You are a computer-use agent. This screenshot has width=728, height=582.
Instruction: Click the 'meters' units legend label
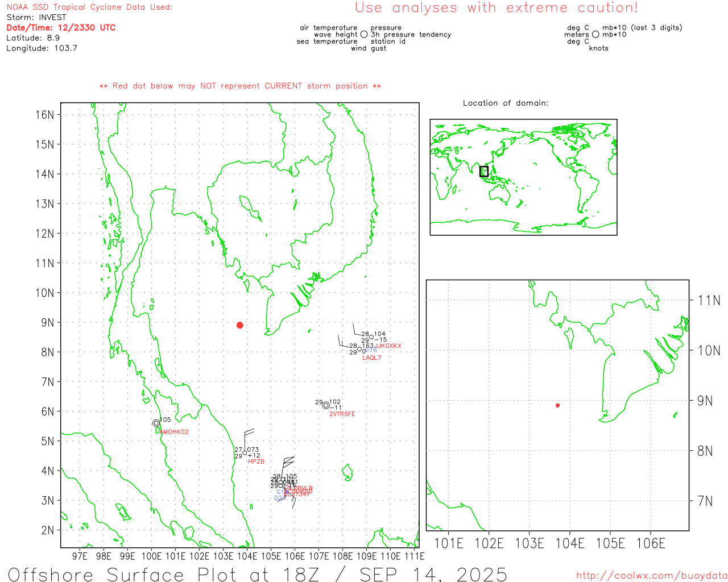[x=577, y=35]
